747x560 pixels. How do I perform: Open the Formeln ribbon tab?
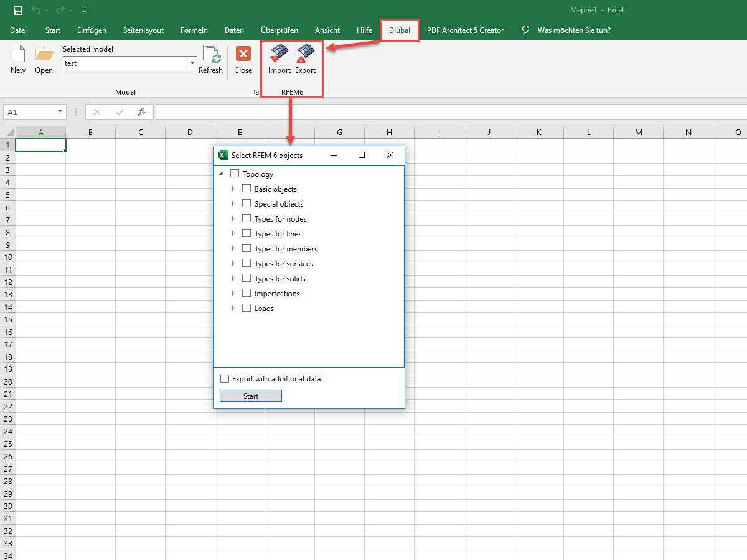pos(194,30)
